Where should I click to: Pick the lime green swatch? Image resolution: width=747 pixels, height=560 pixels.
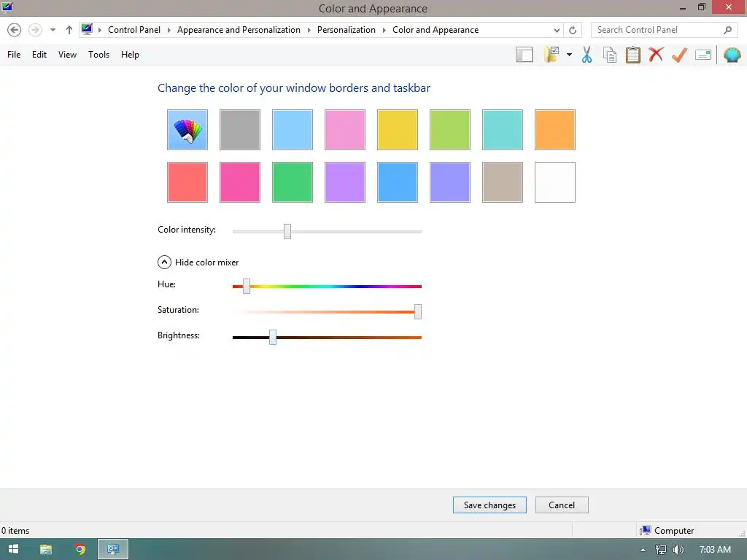[x=449, y=130]
